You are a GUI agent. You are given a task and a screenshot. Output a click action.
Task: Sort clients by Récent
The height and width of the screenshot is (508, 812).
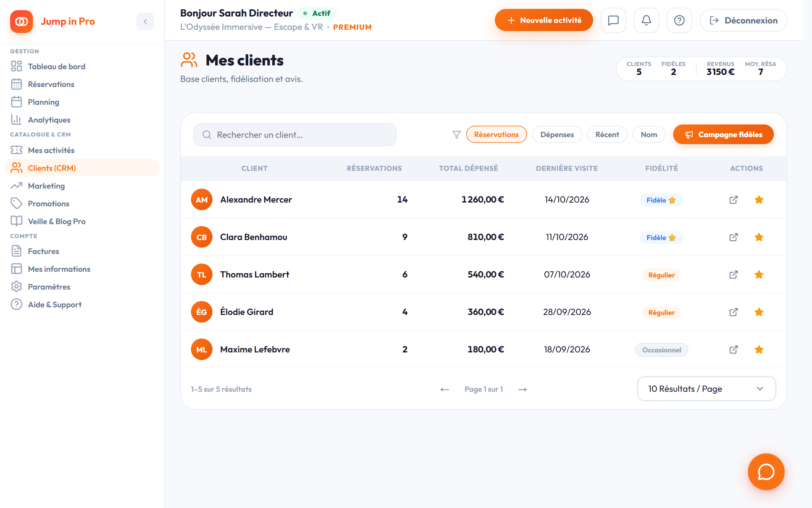[x=607, y=135]
